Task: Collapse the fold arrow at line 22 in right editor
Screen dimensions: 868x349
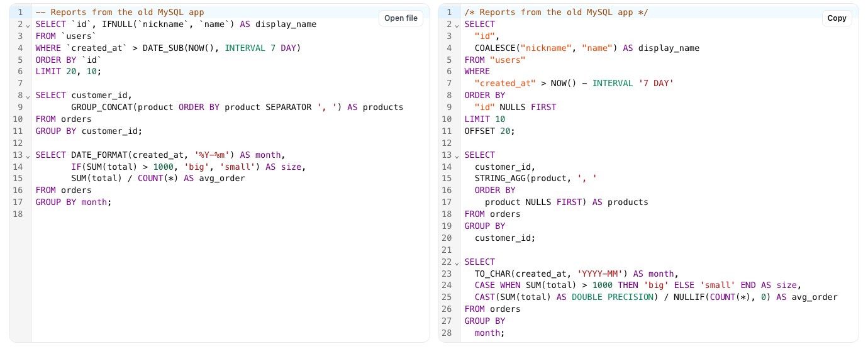Action: [x=456, y=263]
